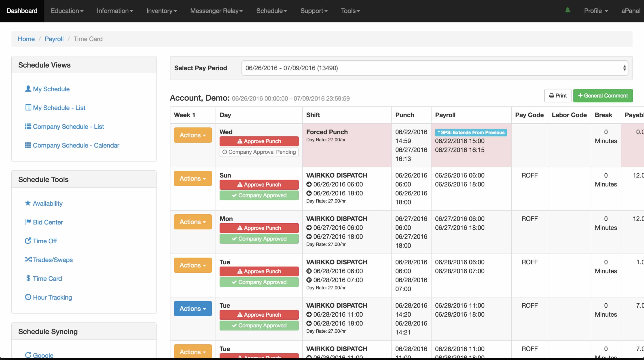The image size is (644, 360).
Task: Open the Inventory menu
Action: [x=161, y=11]
